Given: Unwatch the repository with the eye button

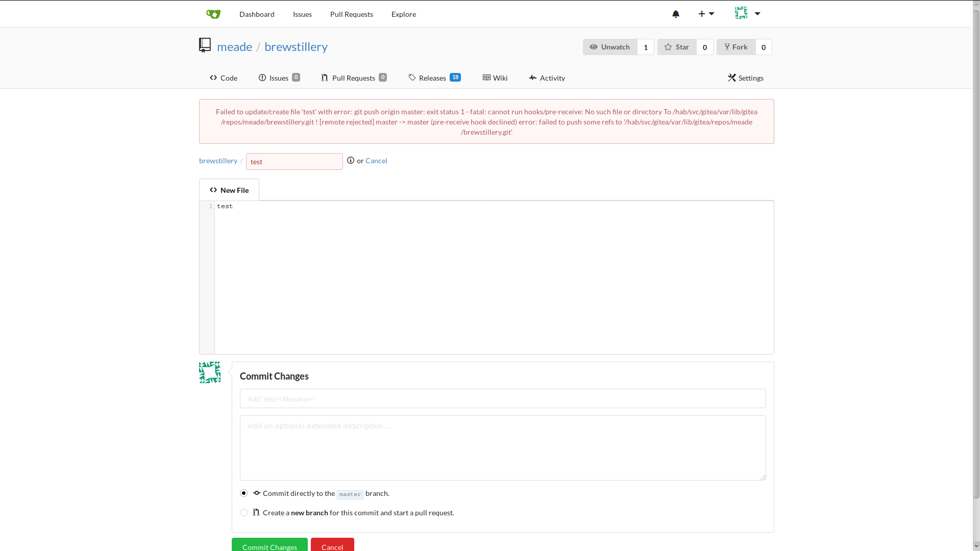Looking at the screenshot, I should tap(610, 47).
